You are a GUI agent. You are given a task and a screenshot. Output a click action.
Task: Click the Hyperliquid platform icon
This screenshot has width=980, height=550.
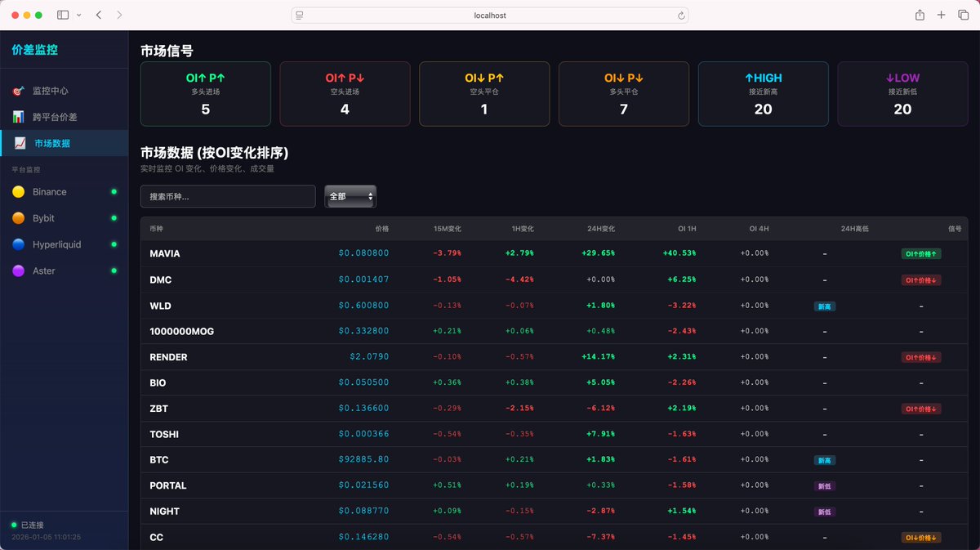click(x=18, y=244)
